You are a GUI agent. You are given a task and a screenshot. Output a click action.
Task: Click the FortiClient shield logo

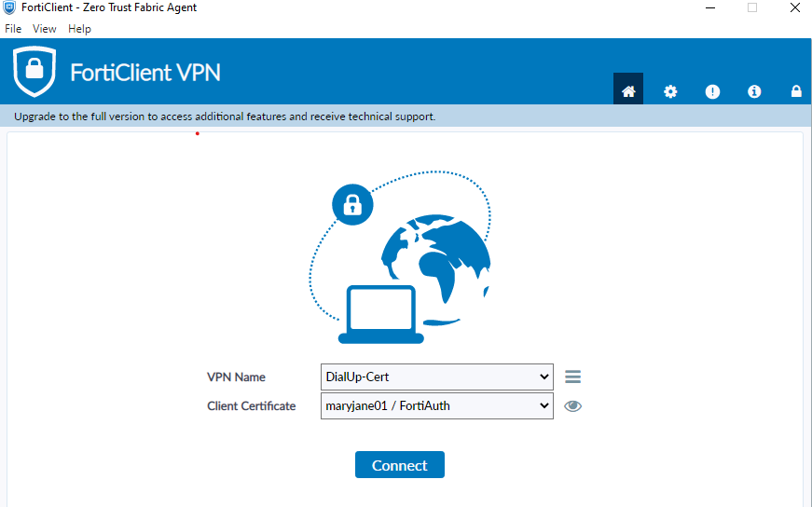pyautogui.click(x=34, y=71)
